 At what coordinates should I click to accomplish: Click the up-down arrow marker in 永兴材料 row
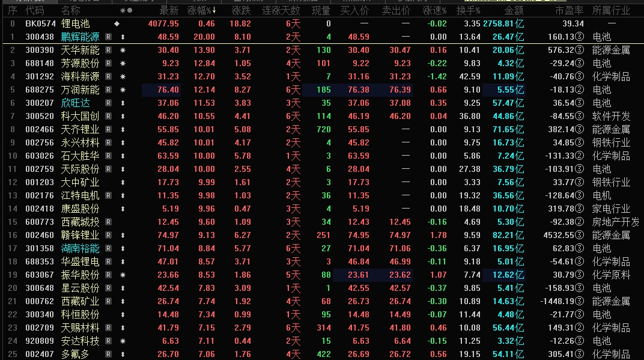(123, 142)
